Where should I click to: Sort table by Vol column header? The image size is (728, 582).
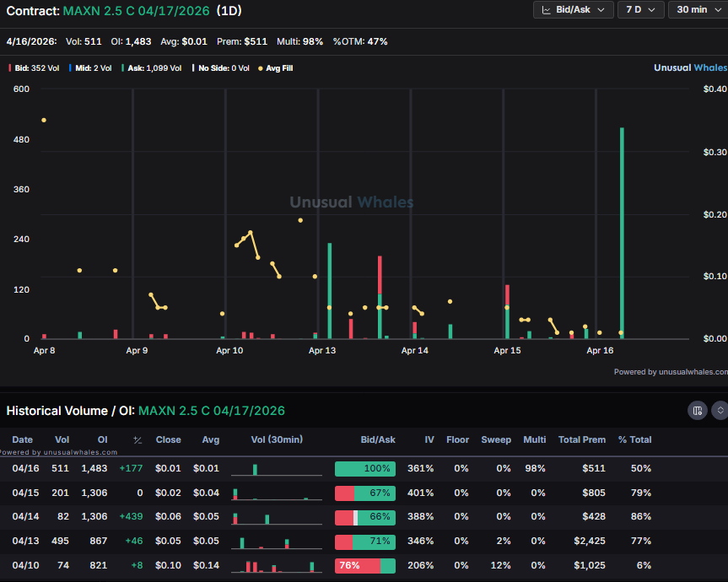62,439
